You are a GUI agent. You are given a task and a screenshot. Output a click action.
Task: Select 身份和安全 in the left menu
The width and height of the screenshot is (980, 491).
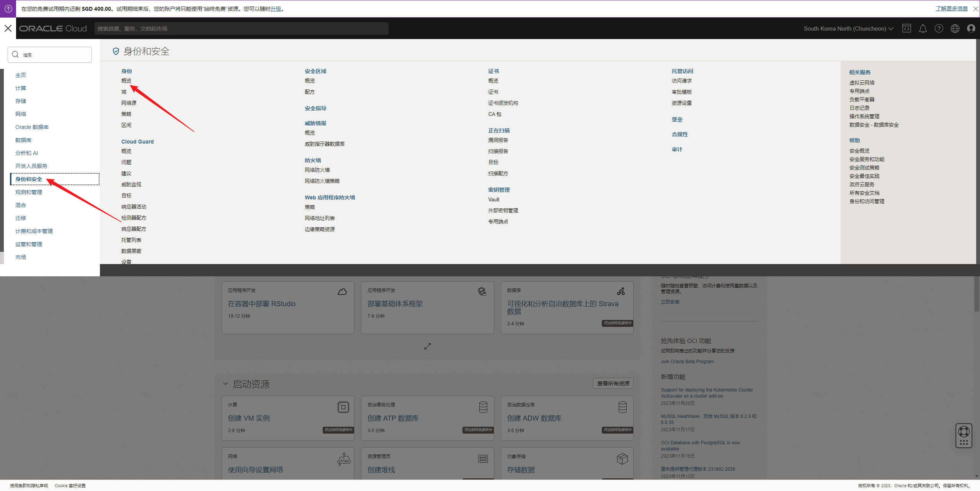point(29,179)
